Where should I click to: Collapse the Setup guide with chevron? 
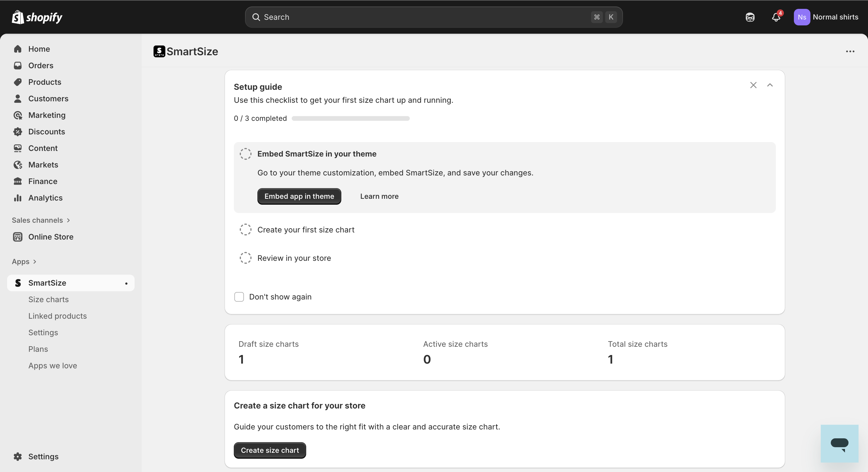click(x=770, y=85)
